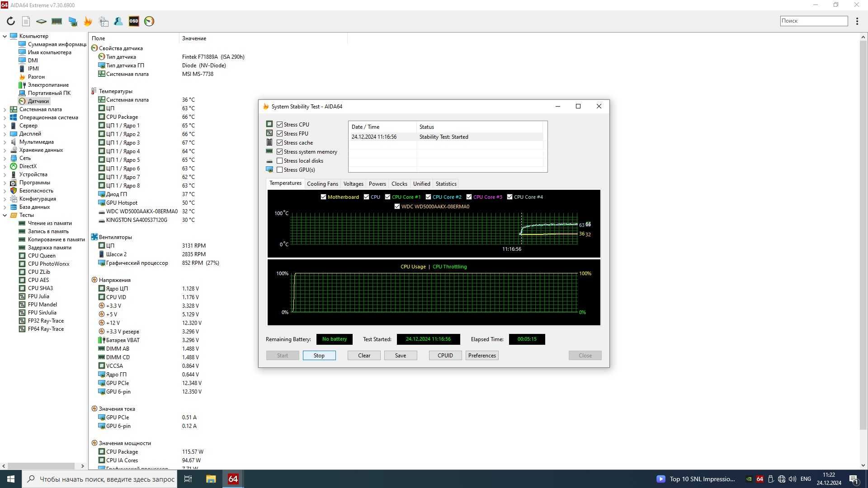
Task: Open Preferences in stability test window
Action: [x=482, y=356]
